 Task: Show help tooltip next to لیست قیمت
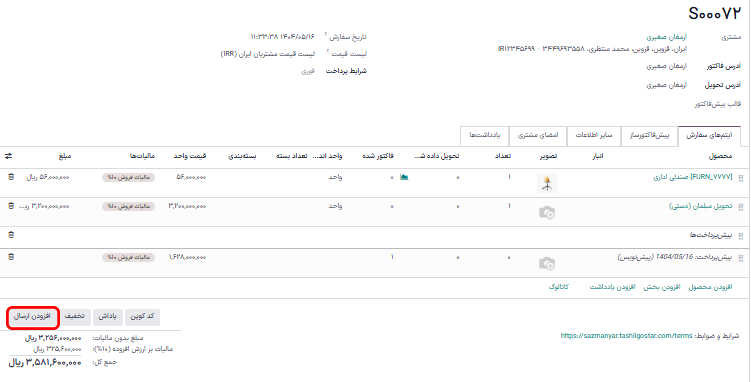point(328,51)
